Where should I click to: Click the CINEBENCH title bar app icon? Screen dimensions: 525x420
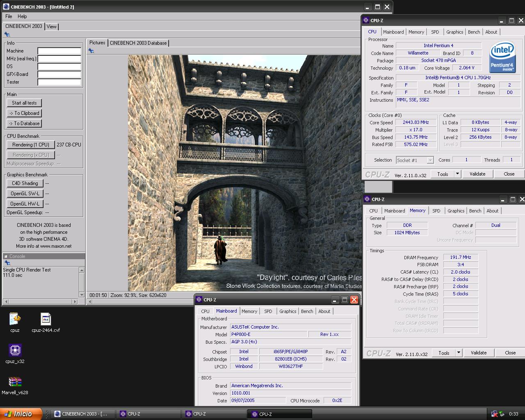[6, 7]
